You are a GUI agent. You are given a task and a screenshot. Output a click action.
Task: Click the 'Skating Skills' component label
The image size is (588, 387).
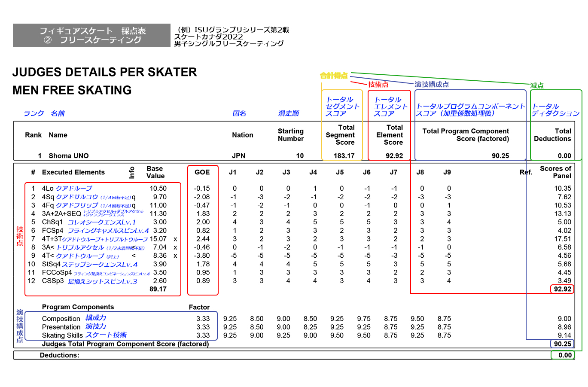(x=63, y=335)
